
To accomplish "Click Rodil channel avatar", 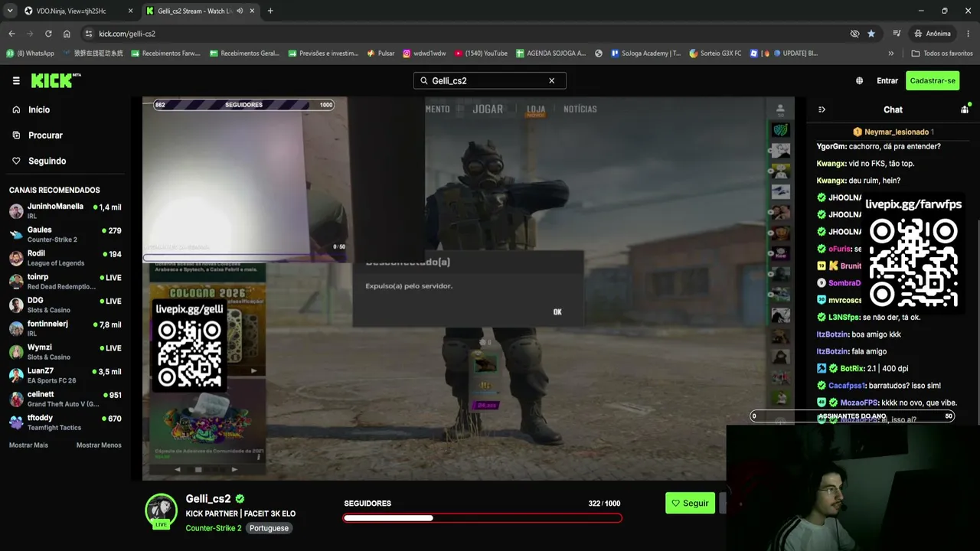I will point(16,258).
